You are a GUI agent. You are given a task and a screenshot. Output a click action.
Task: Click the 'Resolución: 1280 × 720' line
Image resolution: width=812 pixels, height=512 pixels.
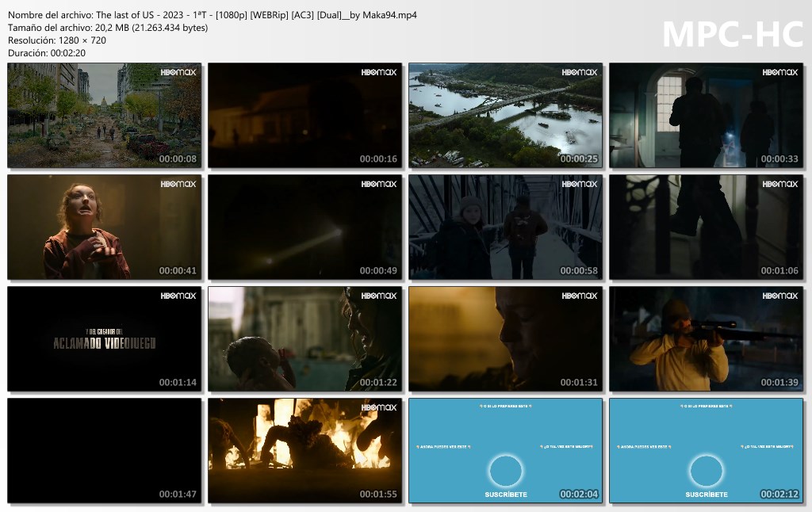pyautogui.click(x=57, y=40)
